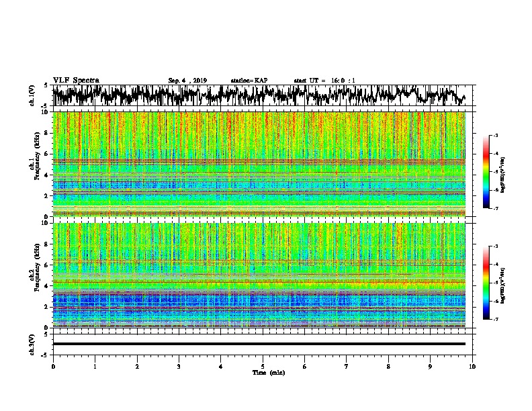Click the 'start UT = 16: 0 : 1' text

pyautogui.click(x=324, y=81)
